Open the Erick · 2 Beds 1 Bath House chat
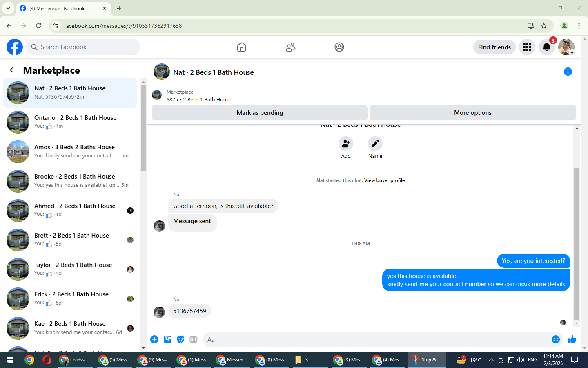 click(x=70, y=299)
